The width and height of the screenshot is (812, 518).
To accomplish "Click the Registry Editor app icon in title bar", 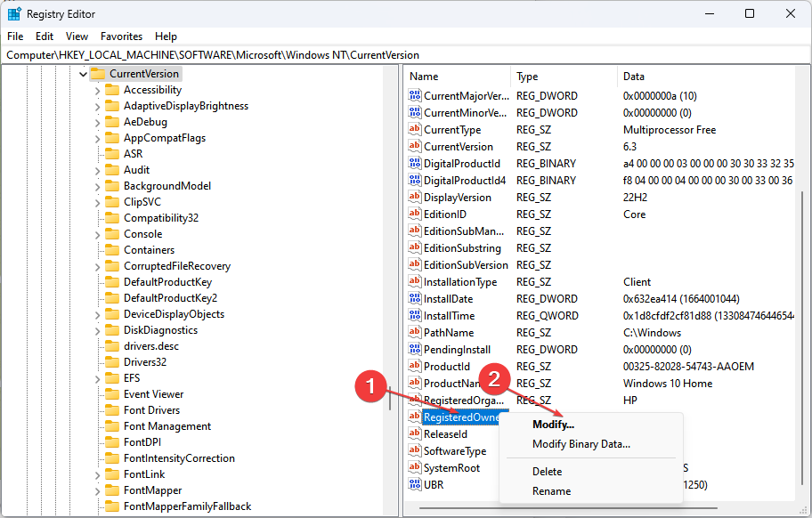I will (x=14, y=14).
